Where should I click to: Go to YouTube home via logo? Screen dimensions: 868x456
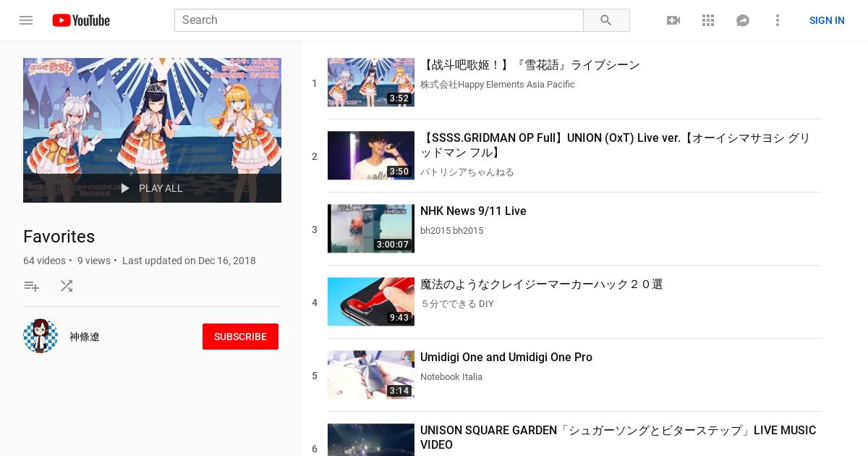(81, 20)
